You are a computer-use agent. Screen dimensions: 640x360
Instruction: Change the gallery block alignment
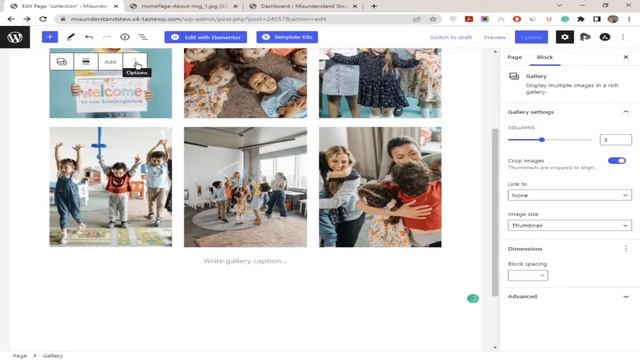click(x=86, y=62)
